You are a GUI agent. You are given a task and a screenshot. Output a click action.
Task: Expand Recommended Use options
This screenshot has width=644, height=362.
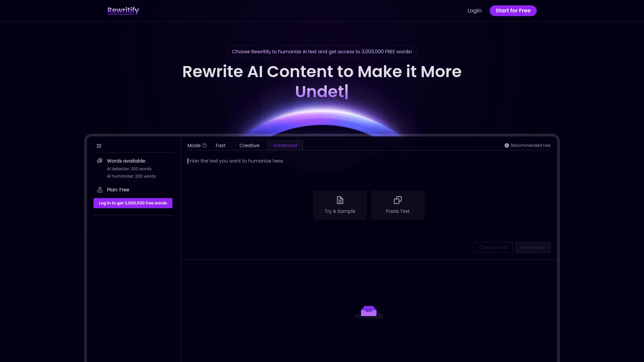(527, 145)
